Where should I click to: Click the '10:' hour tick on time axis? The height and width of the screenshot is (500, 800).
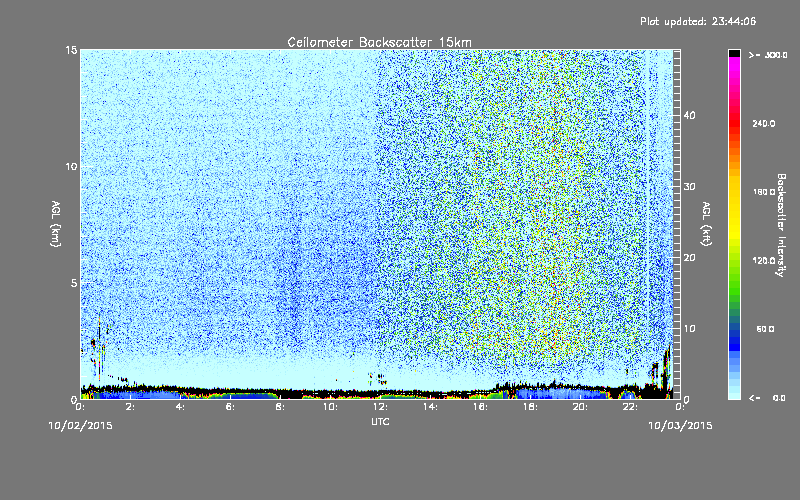330,407
